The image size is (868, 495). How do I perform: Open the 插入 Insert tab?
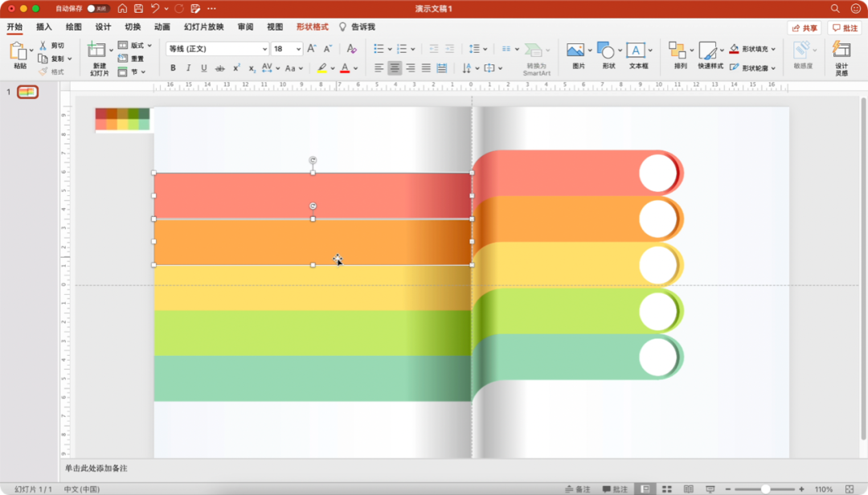point(43,27)
